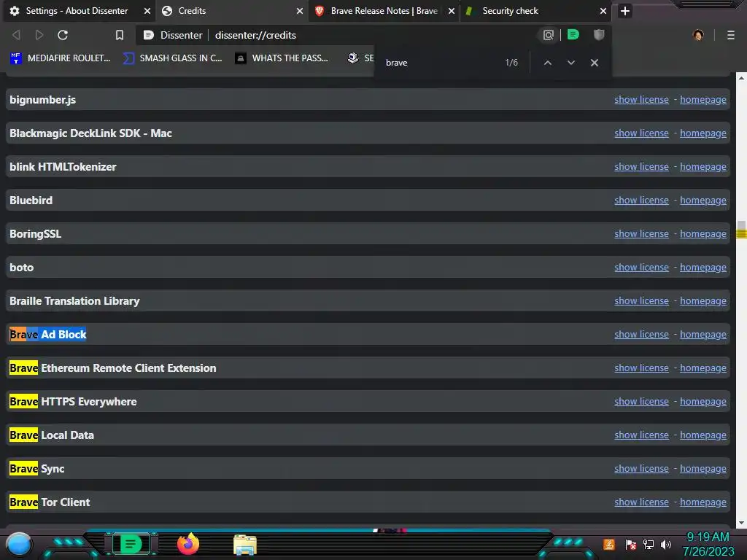
Task: Open the browser hamburger menu
Action: [x=731, y=35]
